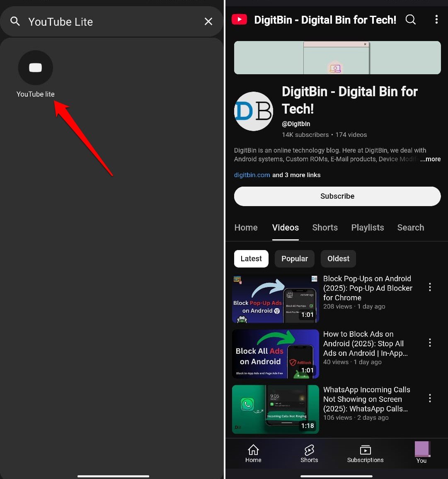448x479 pixels.
Task: Tap the channel name 'DigitBin - Digital Bin for Tech!' heading
Action: tap(349, 100)
